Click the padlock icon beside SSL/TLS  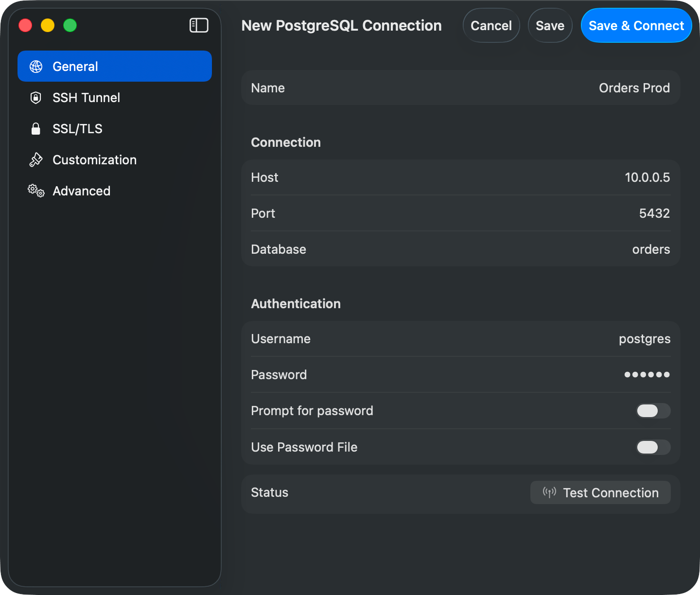point(35,129)
